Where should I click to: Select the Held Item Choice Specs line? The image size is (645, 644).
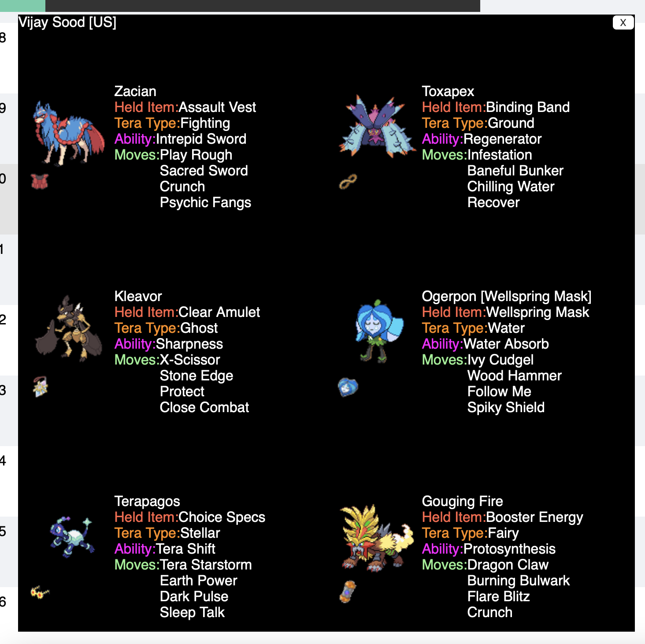[x=190, y=517]
